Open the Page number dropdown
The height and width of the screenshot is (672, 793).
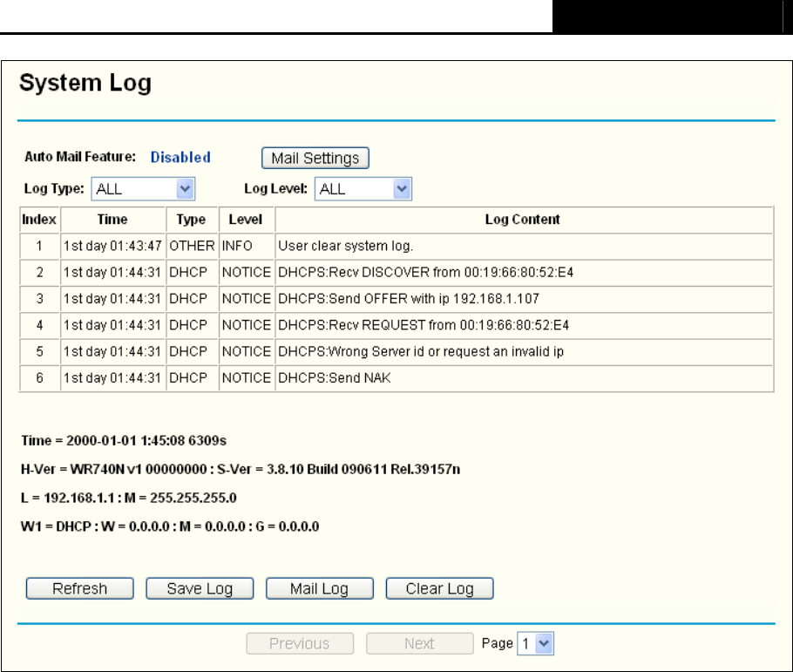535,644
